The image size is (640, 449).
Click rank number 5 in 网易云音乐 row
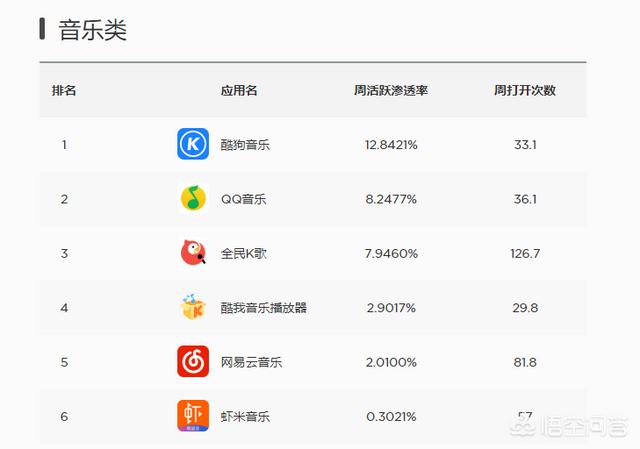64,362
